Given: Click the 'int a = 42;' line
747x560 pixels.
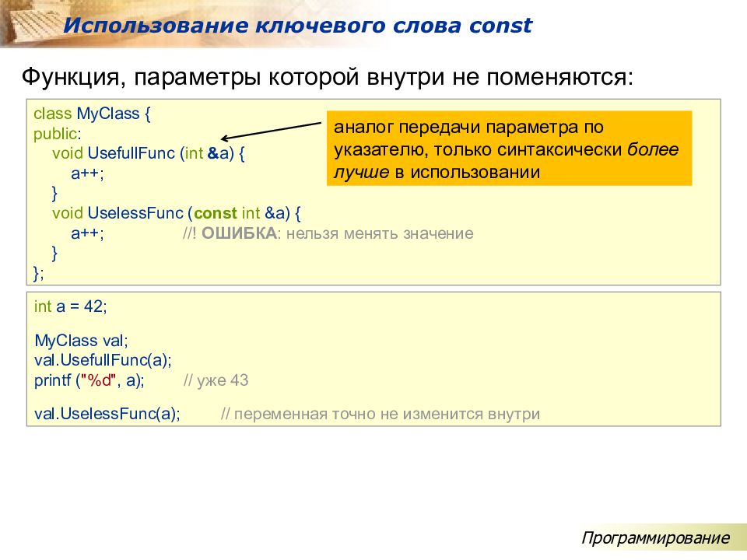Looking at the screenshot, I should (x=71, y=306).
